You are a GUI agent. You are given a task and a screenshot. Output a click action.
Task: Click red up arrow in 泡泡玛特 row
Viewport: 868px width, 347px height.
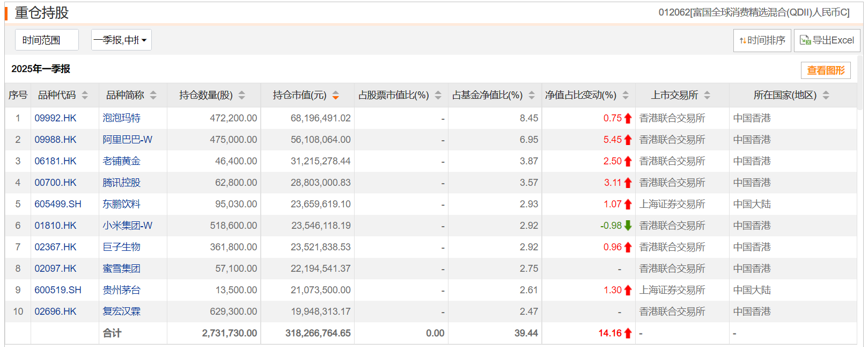coord(628,118)
